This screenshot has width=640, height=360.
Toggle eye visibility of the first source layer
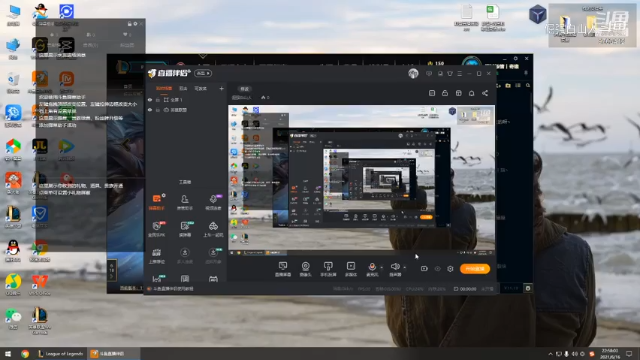pos(150,100)
